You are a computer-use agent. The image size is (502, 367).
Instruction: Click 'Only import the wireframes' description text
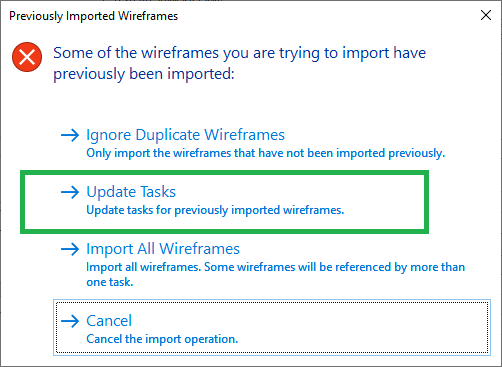pos(266,153)
